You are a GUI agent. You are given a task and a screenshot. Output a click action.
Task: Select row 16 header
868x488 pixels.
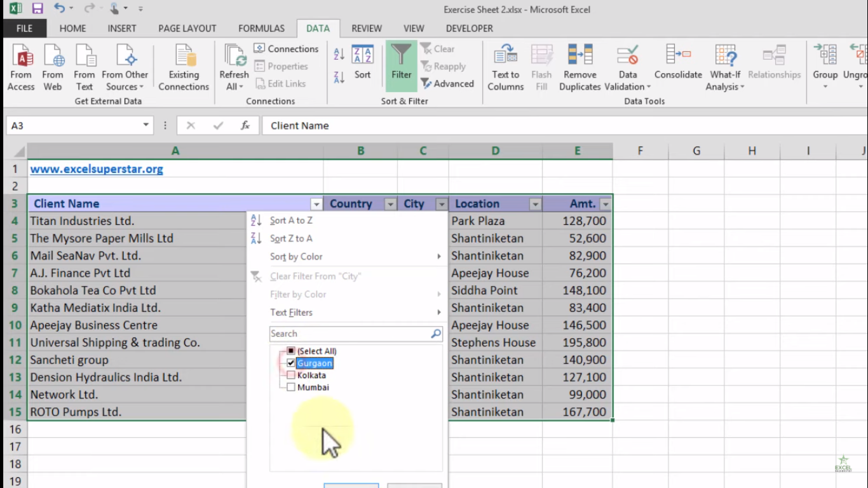pyautogui.click(x=15, y=430)
